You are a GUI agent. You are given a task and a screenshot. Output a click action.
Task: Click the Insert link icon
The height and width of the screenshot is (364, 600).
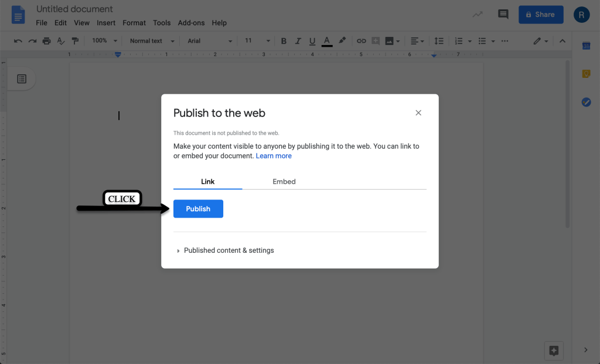[x=361, y=41]
